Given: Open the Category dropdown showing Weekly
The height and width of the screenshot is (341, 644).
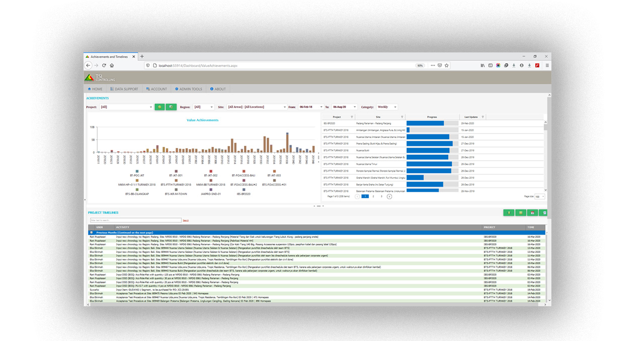Looking at the screenshot, I should [387, 107].
